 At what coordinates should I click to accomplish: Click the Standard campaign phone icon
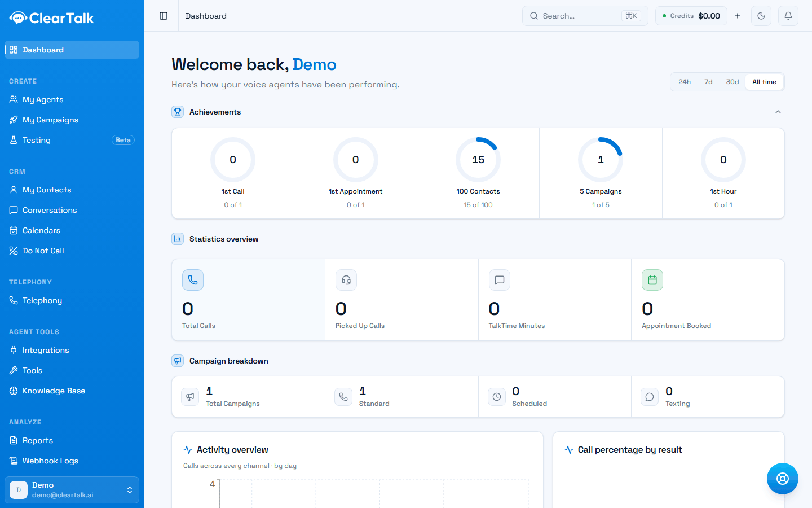coord(343,397)
